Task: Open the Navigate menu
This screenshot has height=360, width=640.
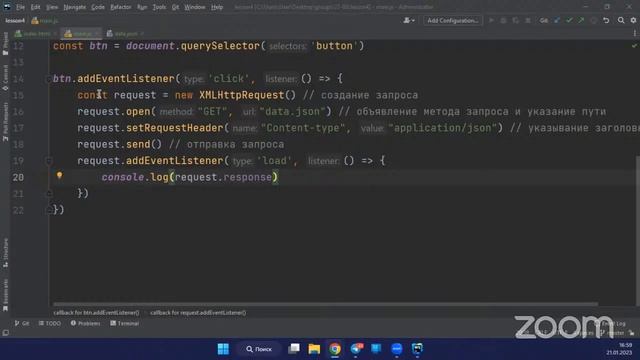Action: click(75, 7)
